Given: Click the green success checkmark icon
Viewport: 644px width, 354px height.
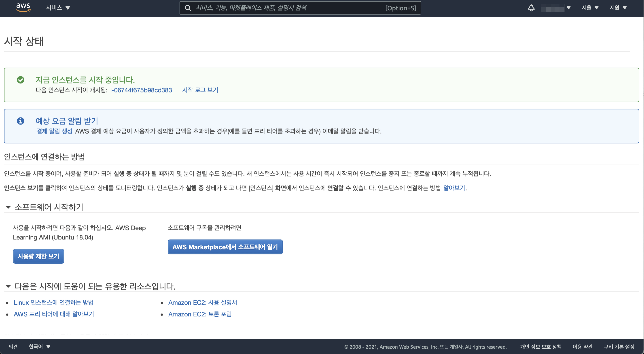Looking at the screenshot, I should [21, 80].
